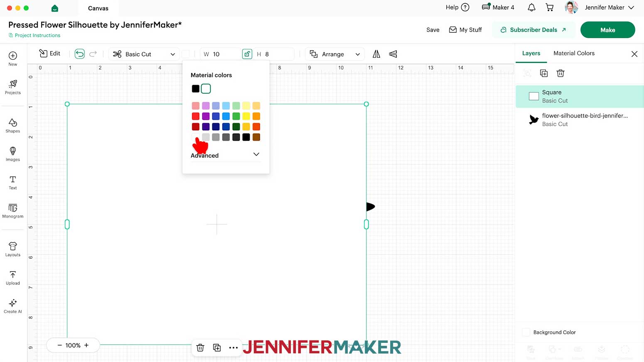Toggle the Background Color checkbox
Screen dimensions: 644x362
(x=526, y=332)
